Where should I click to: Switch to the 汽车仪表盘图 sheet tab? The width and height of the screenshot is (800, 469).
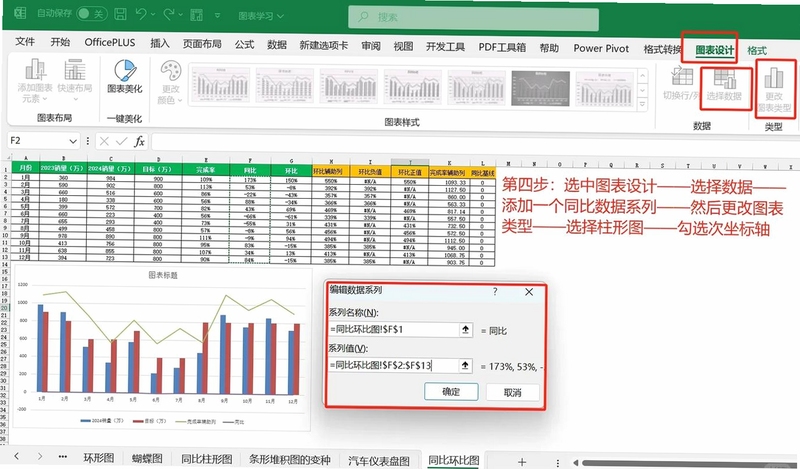(379, 461)
